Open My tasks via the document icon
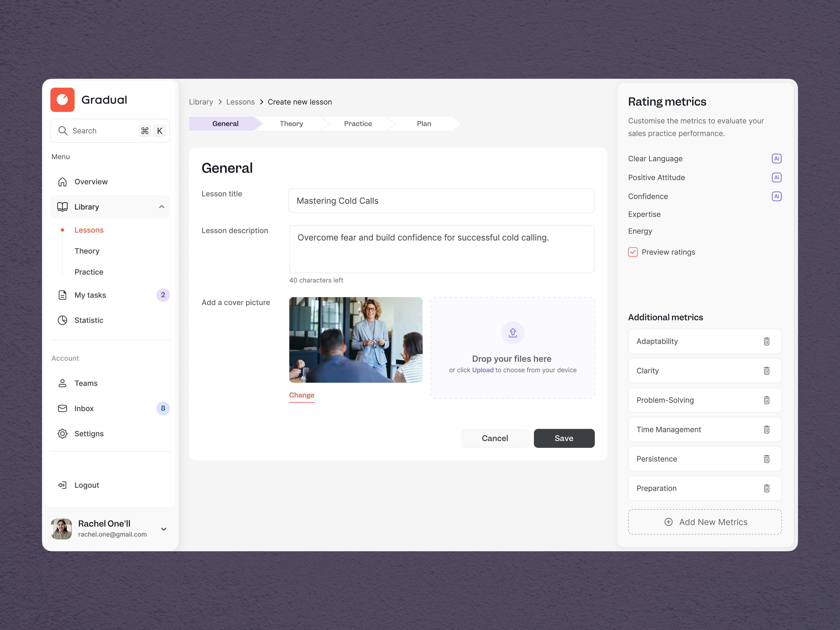Screen dimensions: 840x630 [x=63, y=295]
